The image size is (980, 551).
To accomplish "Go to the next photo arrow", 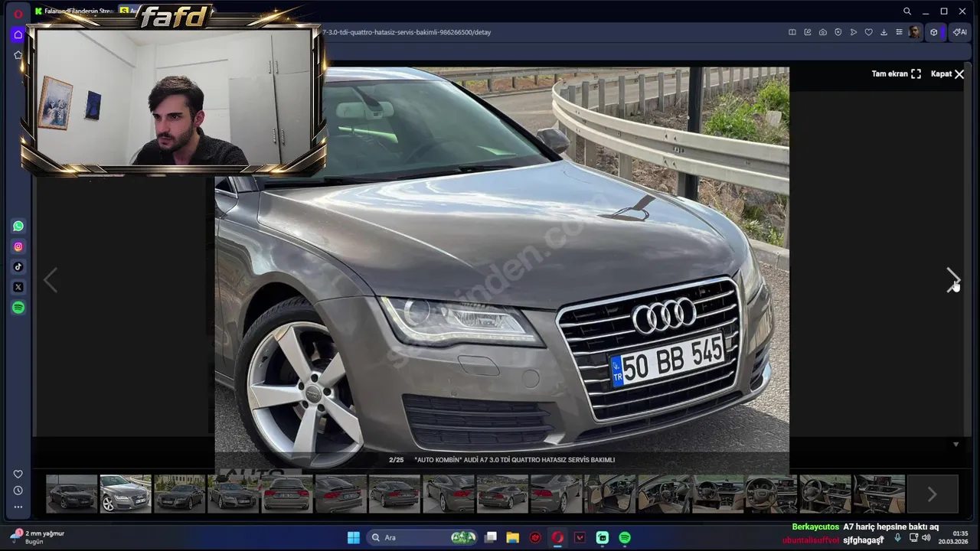I will pyautogui.click(x=953, y=280).
